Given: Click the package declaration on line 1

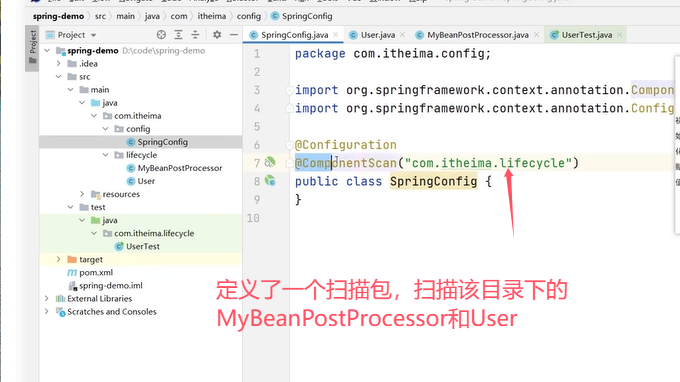Looking at the screenshot, I should tap(393, 54).
